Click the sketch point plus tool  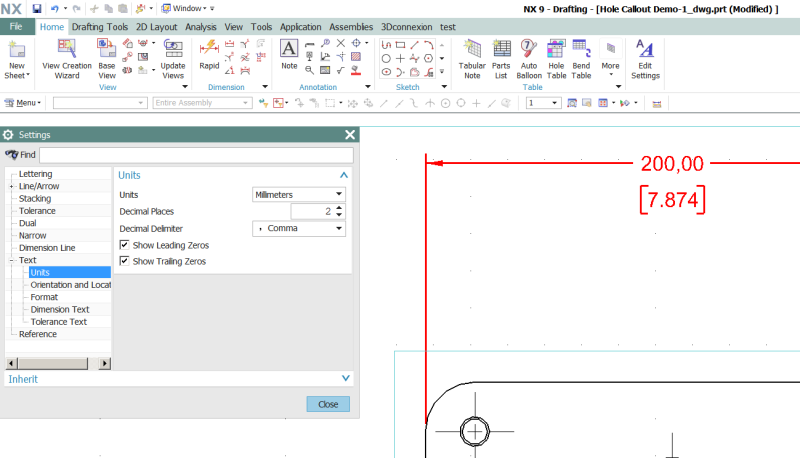pyautogui.click(x=401, y=59)
